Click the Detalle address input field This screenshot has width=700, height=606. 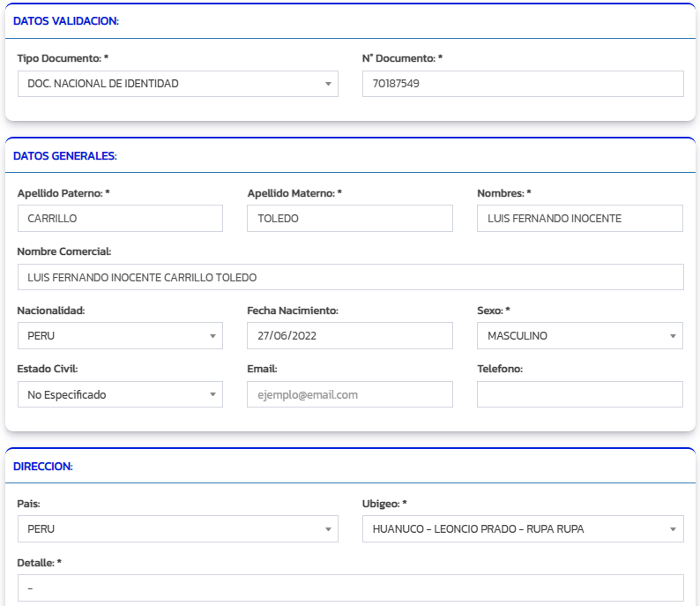click(x=351, y=587)
